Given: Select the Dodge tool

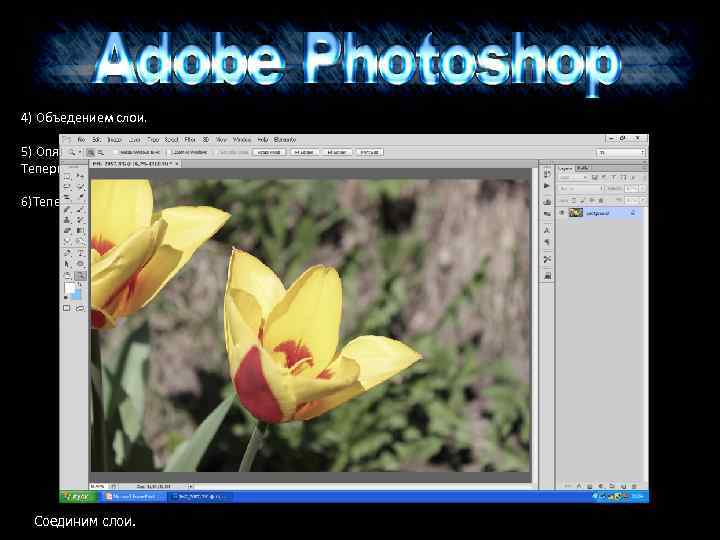Looking at the screenshot, I should (x=80, y=240).
